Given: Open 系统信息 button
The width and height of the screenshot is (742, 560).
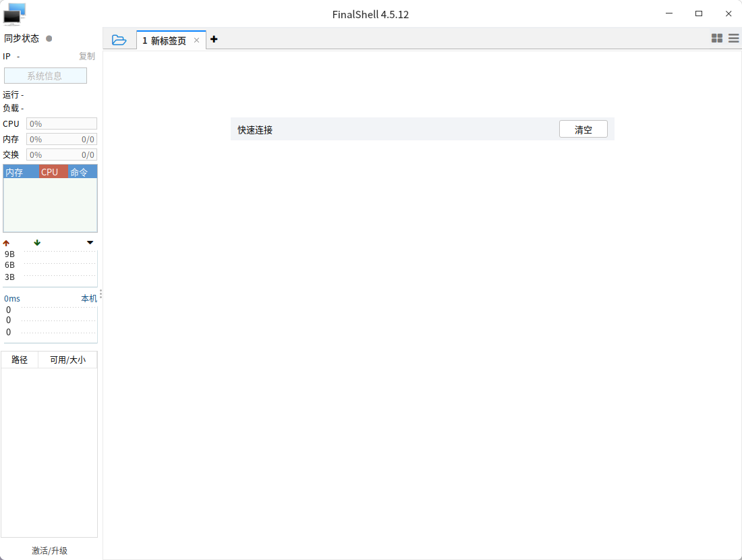Looking at the screenshot, I should tap(45, 76).
